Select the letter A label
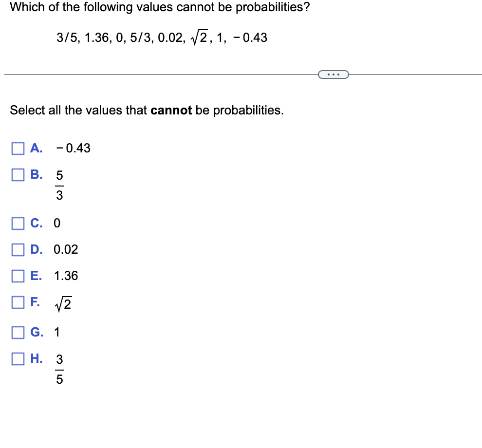 pyautogui.click(x=35, y=148)
